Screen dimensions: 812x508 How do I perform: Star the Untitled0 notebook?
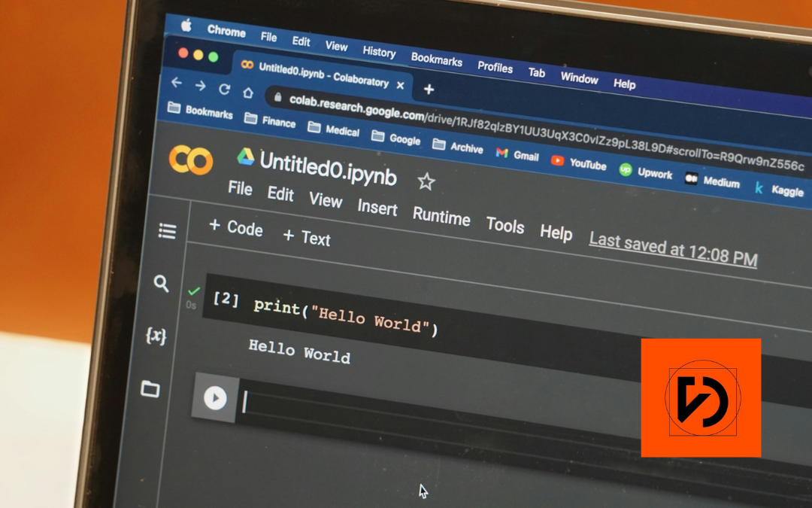[426, 181]
